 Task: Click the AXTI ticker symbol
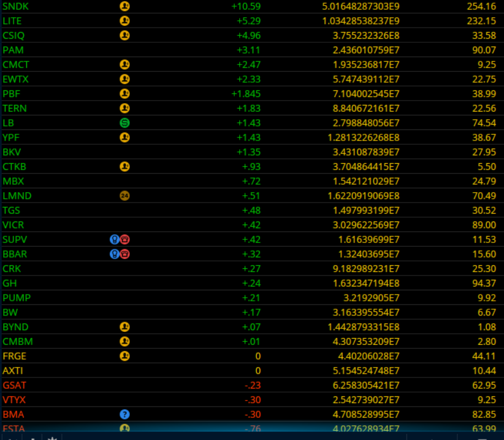coord(12,371)
